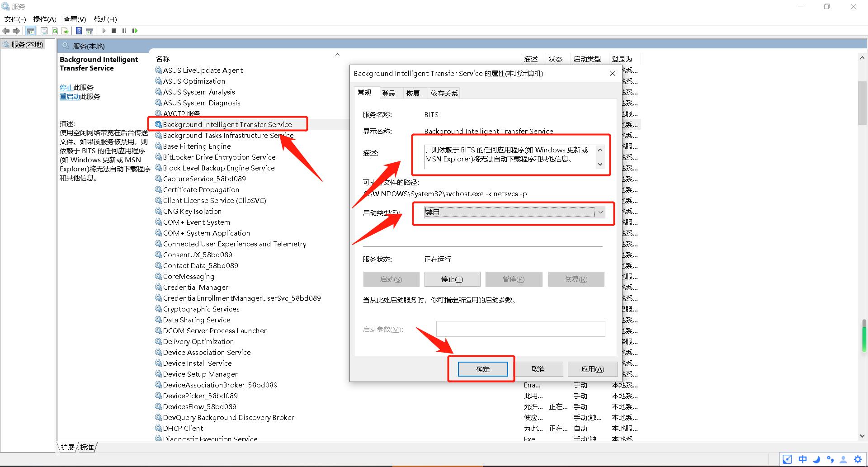Click the restart service toolbar icon

pos(135,31)
